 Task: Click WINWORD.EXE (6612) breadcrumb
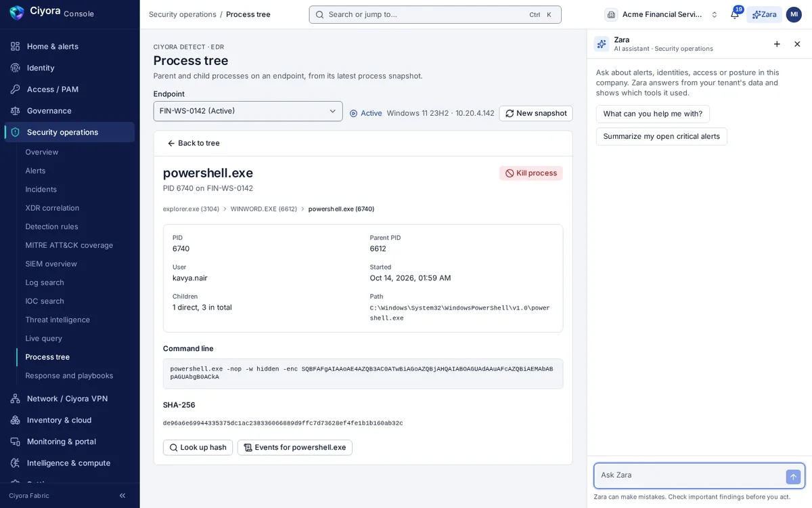pyautogui.click(x=264, y=209)
